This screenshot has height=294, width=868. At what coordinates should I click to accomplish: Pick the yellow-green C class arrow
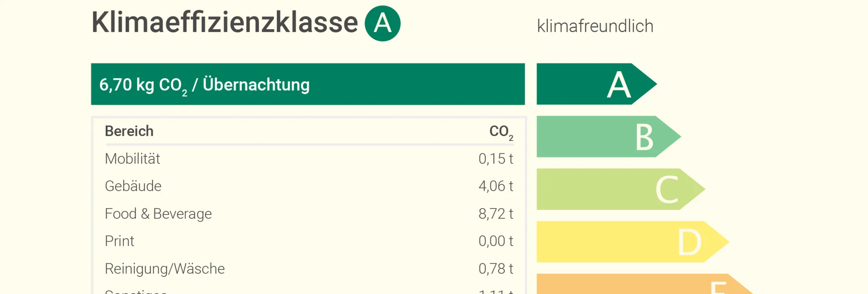tap(619, 189)
